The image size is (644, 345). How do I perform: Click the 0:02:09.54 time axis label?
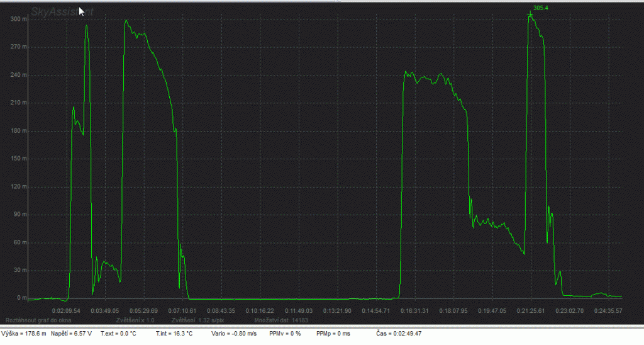tap(67, 310)
